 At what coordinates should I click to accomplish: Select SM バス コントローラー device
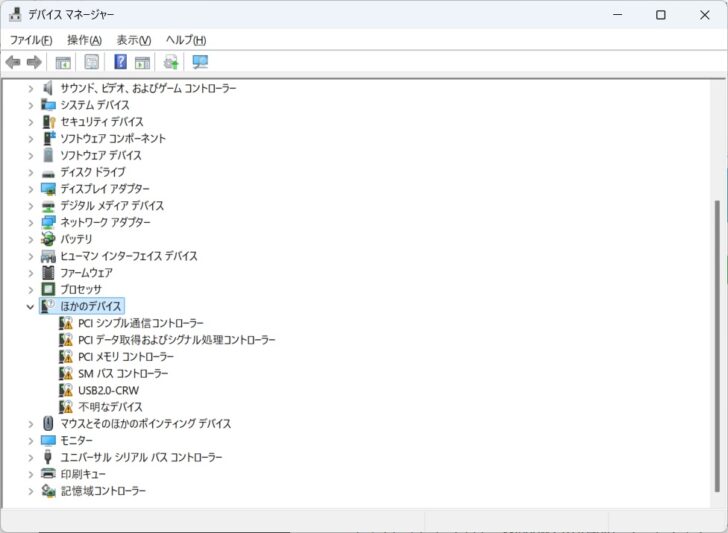coord(123,373)
